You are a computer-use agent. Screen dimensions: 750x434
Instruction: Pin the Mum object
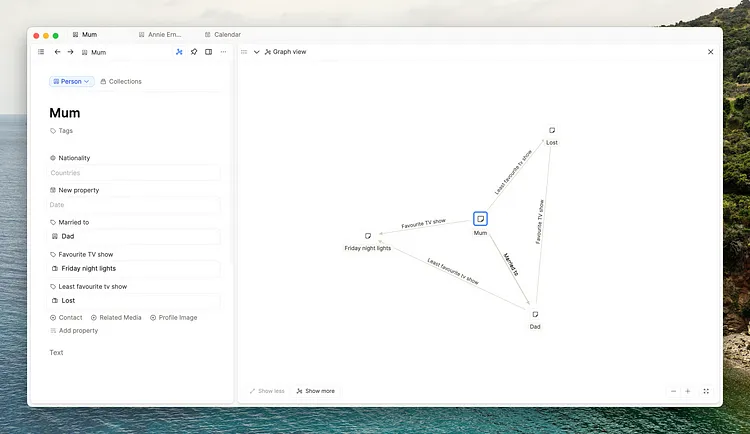[x=194, y=52]
